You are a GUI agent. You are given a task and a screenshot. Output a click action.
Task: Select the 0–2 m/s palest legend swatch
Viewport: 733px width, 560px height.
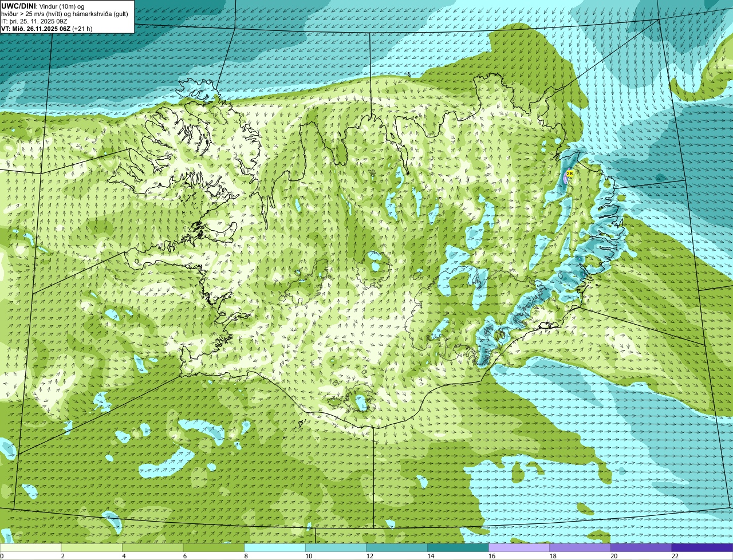click(30, 547)
